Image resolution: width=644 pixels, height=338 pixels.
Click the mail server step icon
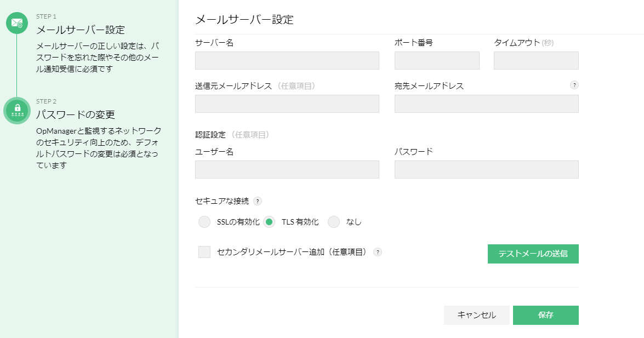(x=17, y=23)
